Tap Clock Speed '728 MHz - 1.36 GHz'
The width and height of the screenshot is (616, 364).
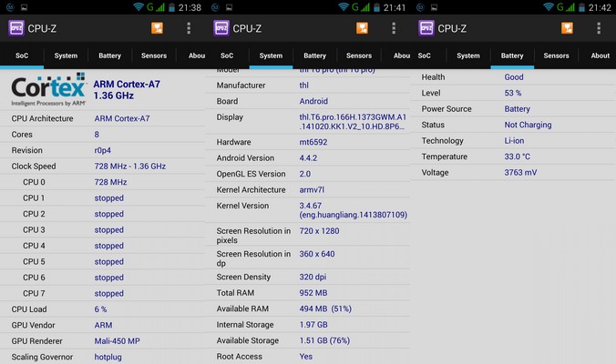[130, 167]
